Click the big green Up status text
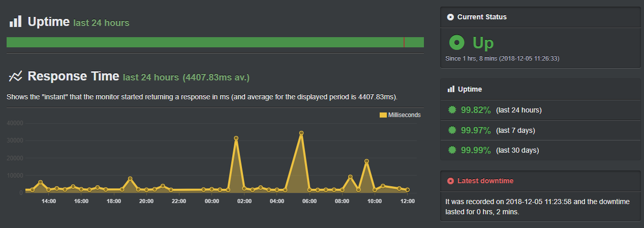The width and height of the screenshot is (644, 228). (x=483, y=43)
